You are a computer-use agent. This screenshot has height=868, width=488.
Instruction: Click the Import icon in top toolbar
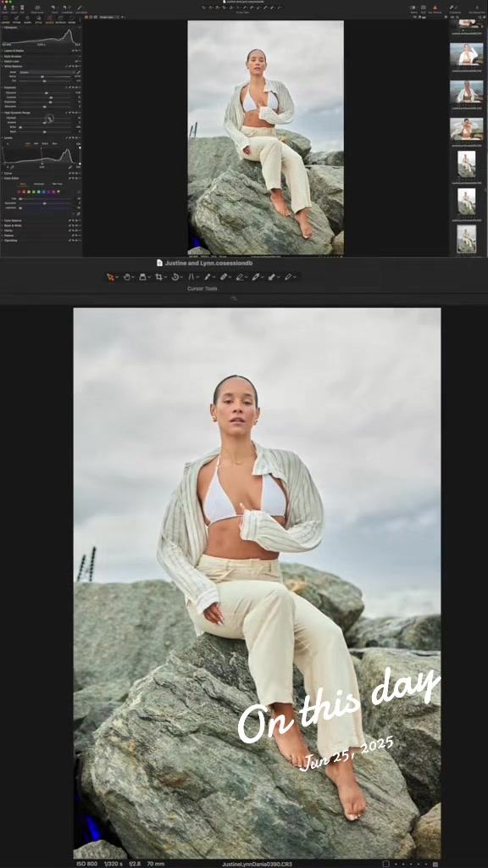pyautogui.click(x=5, y=8)
